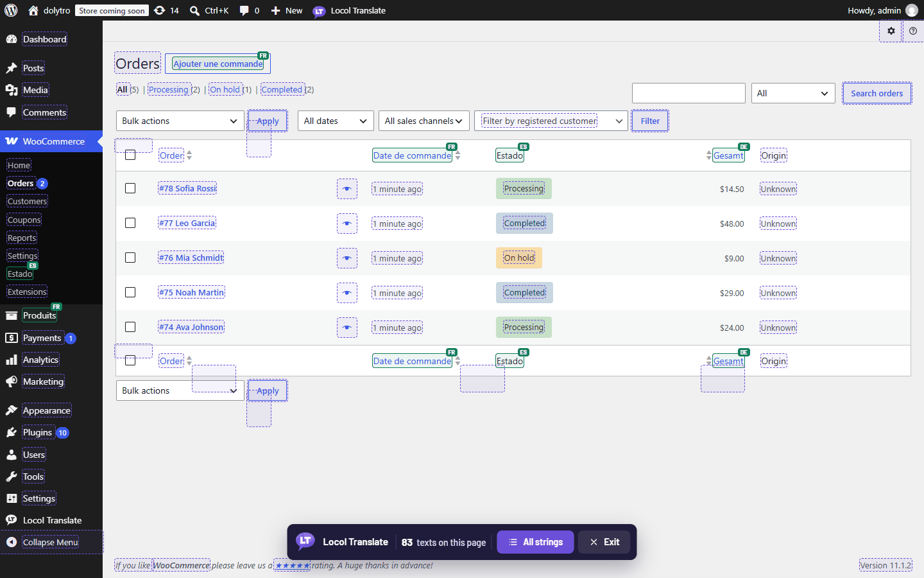Preview order #76 Mia Schmidt eye icon
Screen dimensions: 924x578
347,258
